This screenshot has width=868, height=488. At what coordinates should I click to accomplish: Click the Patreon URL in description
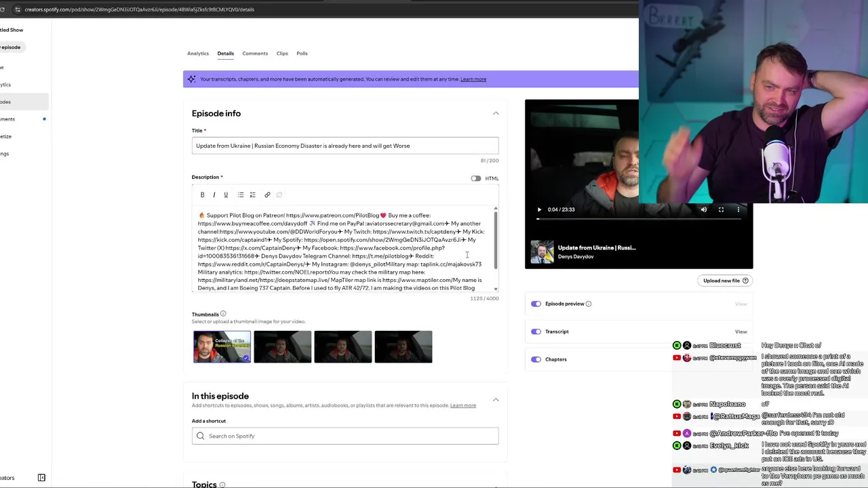pos(332,216)
